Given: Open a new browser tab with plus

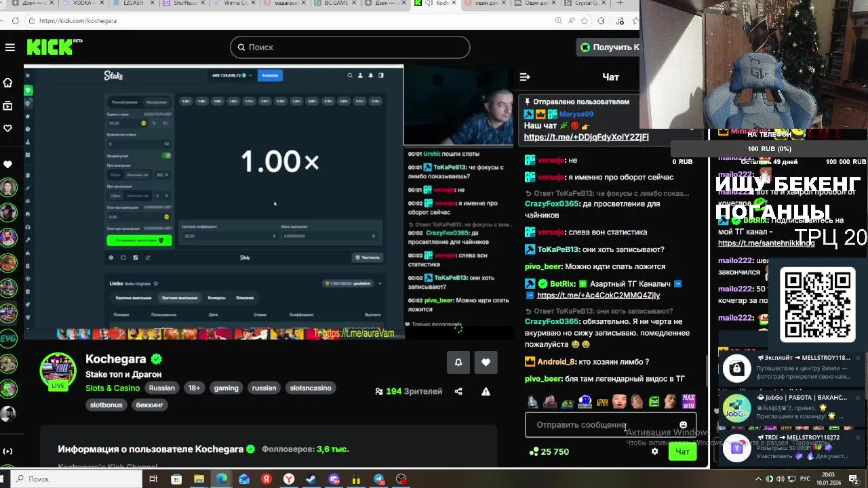Looking at the screenshot, I should (620, 3).
